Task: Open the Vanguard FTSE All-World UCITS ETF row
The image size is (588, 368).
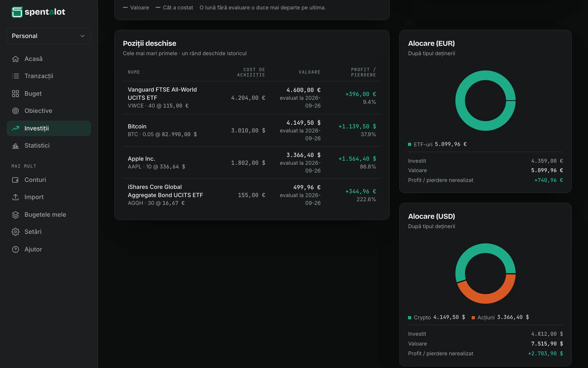Action: click(252, 98)
